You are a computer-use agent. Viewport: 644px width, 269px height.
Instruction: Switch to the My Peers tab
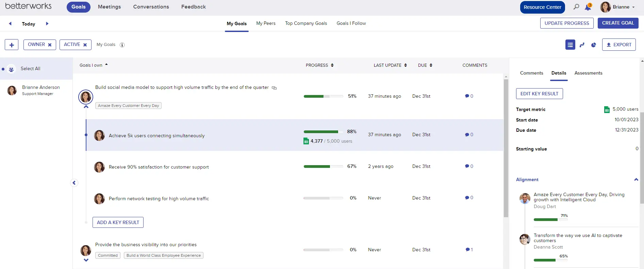pos(266,23)
